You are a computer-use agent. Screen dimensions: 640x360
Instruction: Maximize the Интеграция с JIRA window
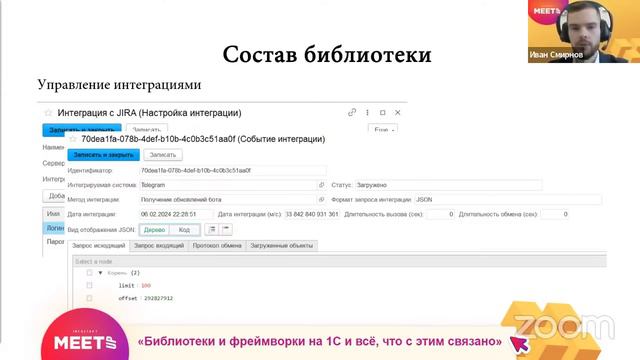point(382,112)
